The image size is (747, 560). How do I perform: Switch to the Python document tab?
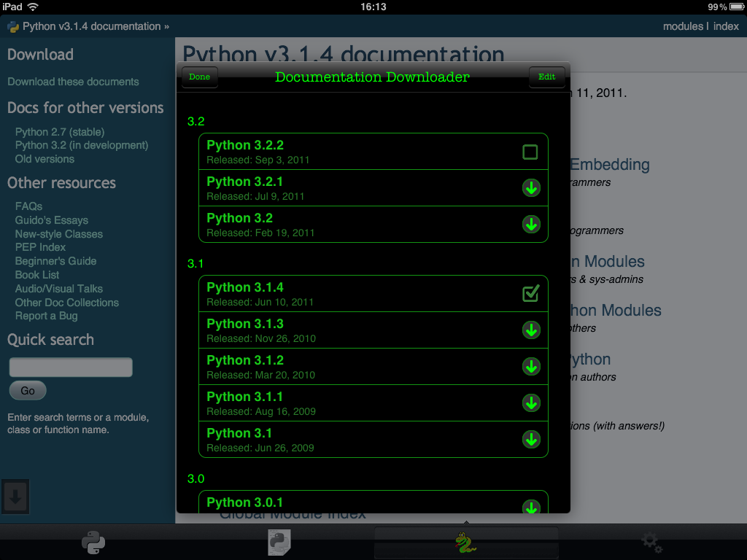(x=279, y=542)
